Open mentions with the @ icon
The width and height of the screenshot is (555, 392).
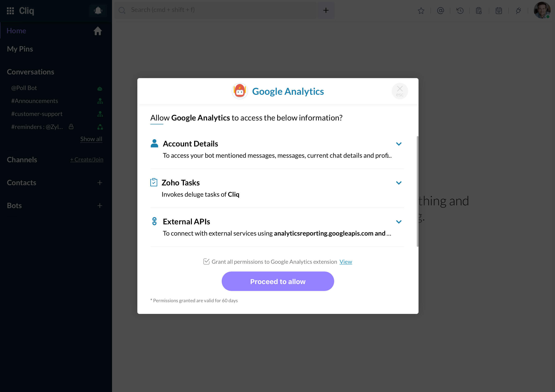point(440,10)
